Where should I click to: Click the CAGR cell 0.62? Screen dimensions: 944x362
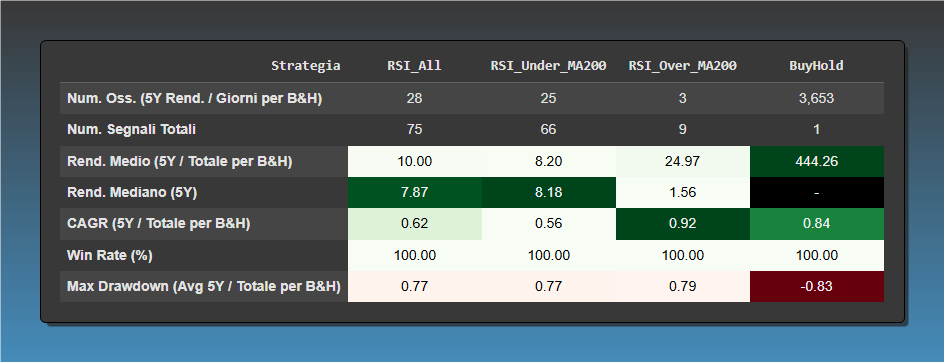tap(415, 224)
